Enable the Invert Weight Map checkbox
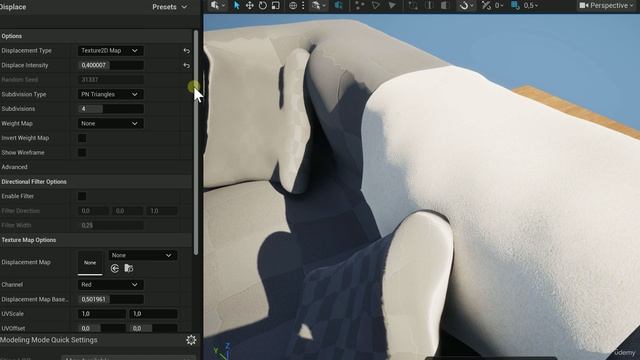The image size is (640, 360). 82,138
